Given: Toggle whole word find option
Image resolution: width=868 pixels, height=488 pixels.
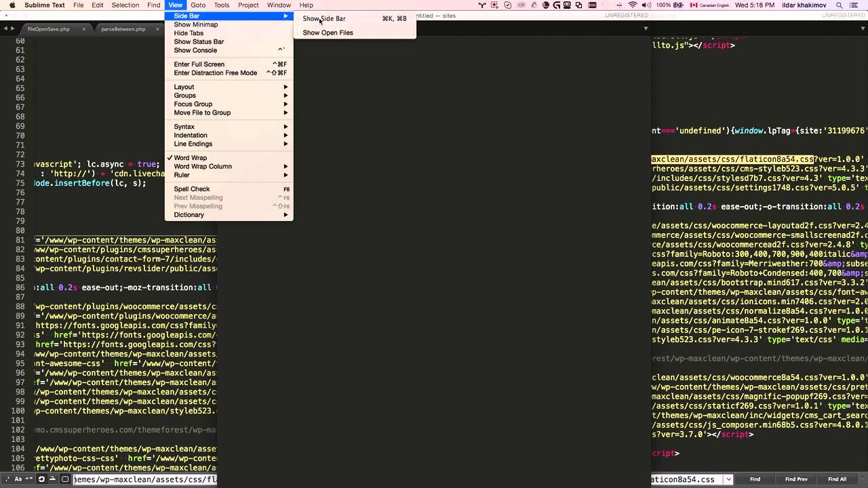Looking at the screenshot, I should 29,479.
